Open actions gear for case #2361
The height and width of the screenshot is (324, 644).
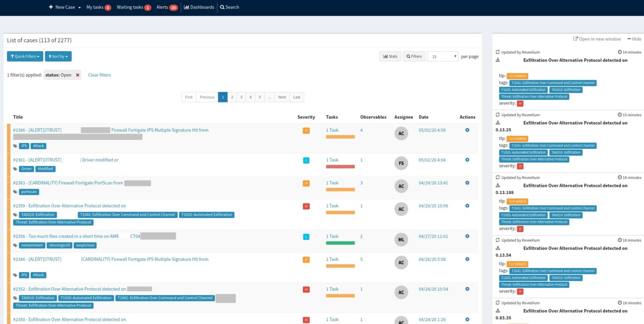467,160
